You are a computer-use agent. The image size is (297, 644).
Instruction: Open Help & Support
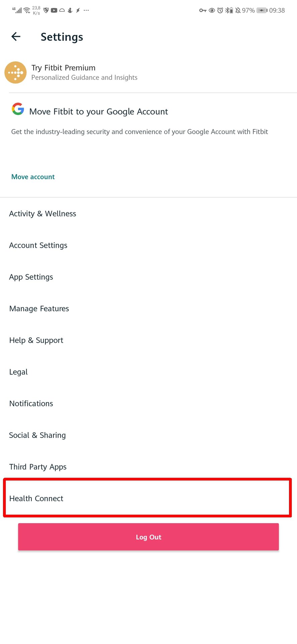pos(36,340)
